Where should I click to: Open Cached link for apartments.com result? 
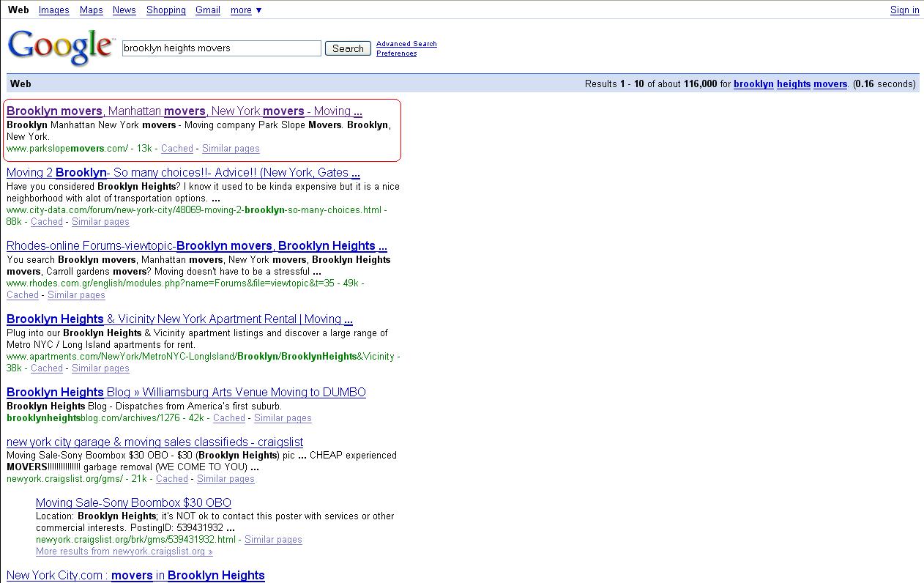[47, 368]
